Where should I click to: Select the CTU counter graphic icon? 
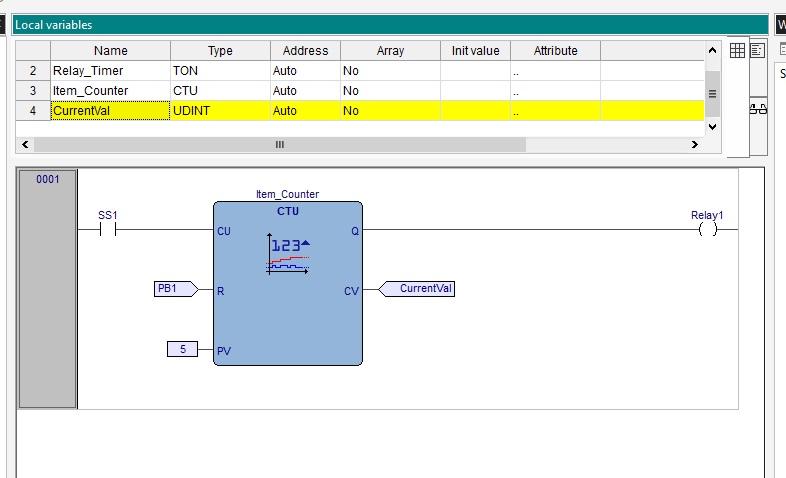(x=288, y=255)
